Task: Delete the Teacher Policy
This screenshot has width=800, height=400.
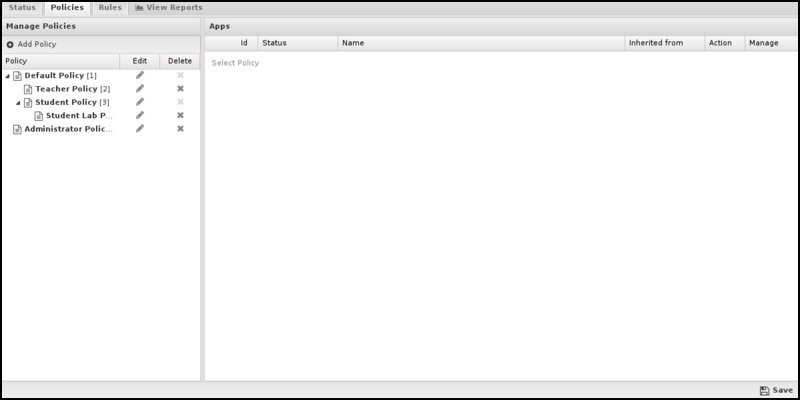Action: (180, 88)
